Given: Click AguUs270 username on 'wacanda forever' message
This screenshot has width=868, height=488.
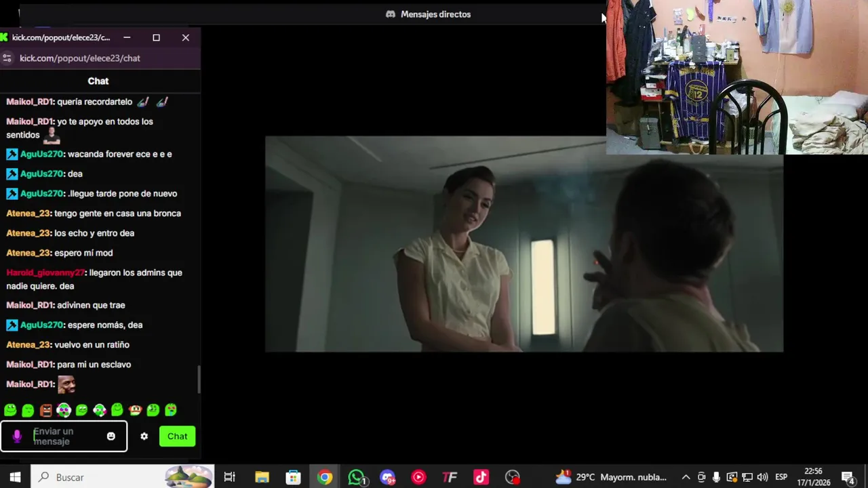Looking at the screenshot, I should coord(41,154).
